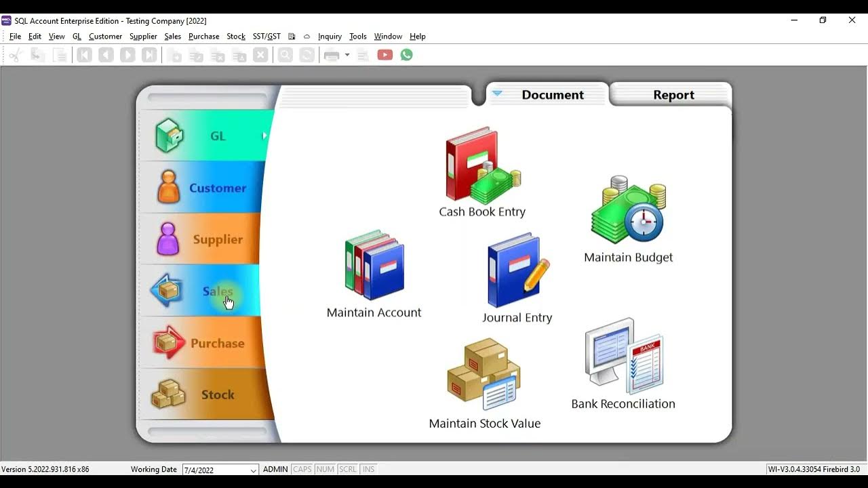Viewport: 868px width, 488px height.
Task: Open the Maintain Stock Value icon
Action: tap(484, 384)
